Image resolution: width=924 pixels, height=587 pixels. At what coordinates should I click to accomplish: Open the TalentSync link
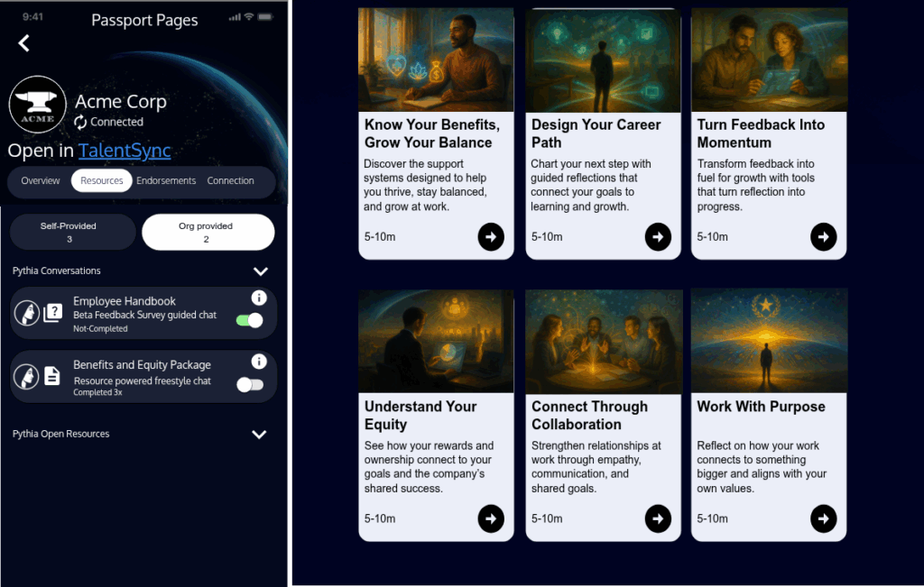(125, 151)
